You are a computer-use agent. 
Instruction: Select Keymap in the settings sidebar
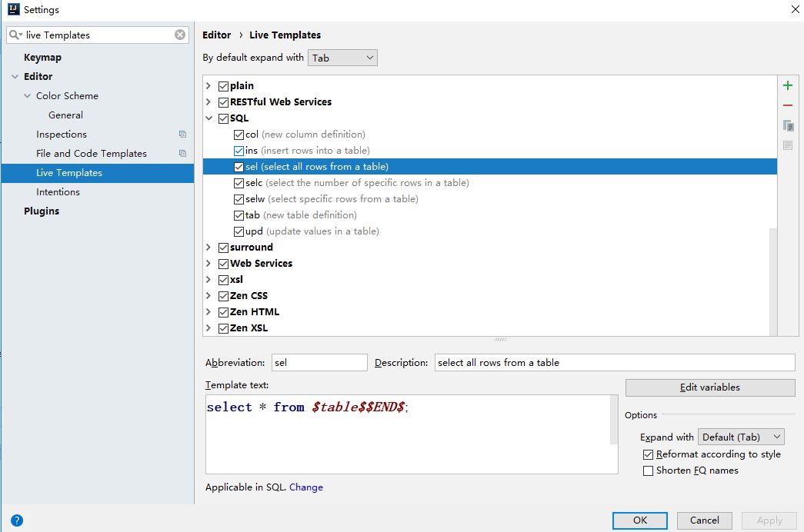42,58
